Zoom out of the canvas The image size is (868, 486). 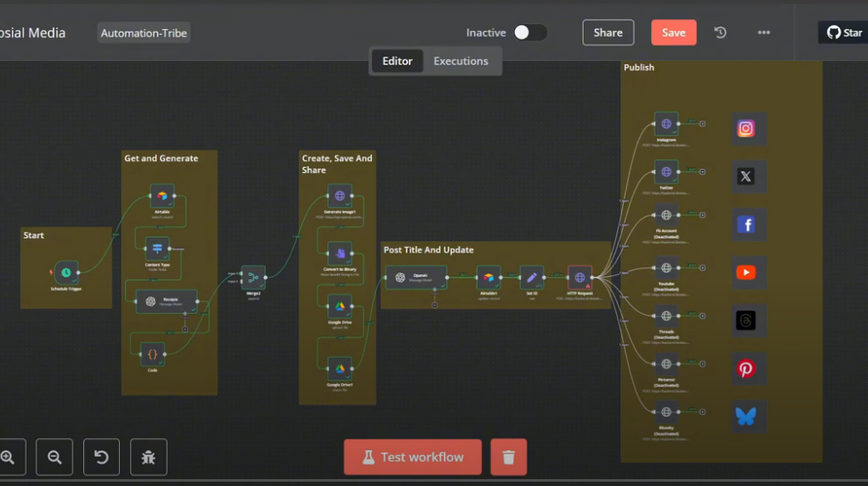[x=54, y=457]
